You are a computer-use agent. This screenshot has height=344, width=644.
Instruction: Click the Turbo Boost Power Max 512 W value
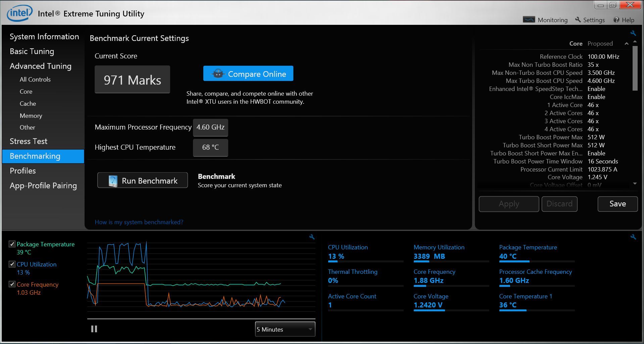click(x=596, y=137)
